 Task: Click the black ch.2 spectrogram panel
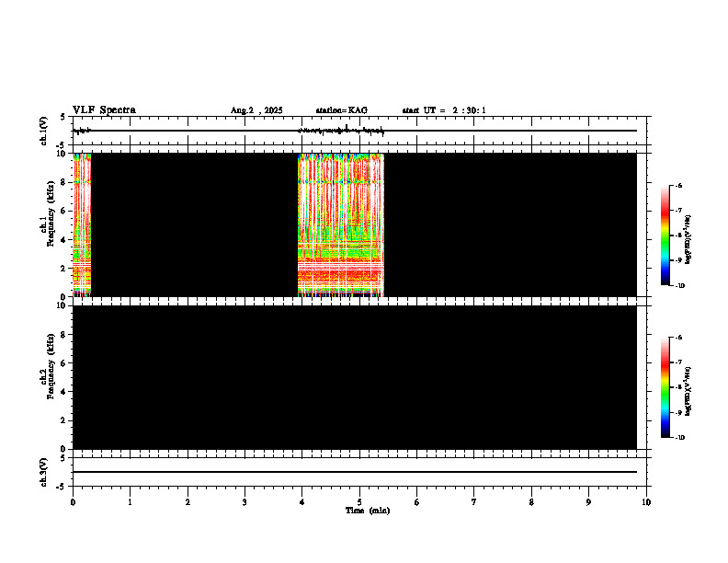tap(355, 377)
